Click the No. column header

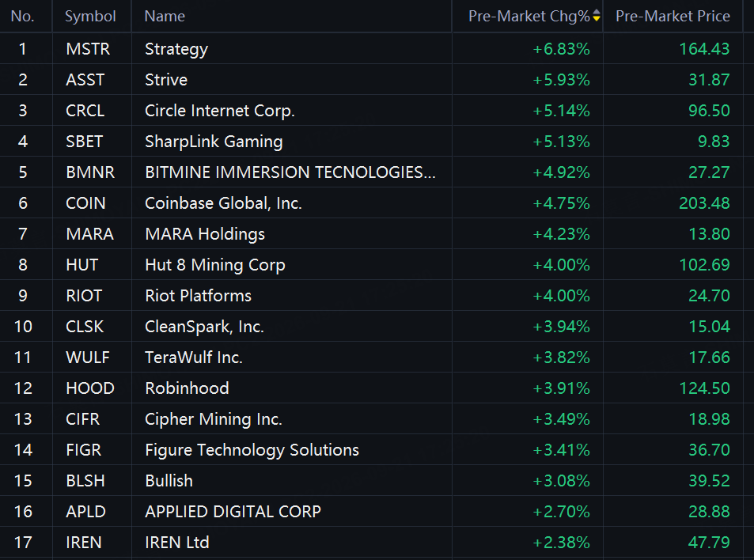point(23,16)
